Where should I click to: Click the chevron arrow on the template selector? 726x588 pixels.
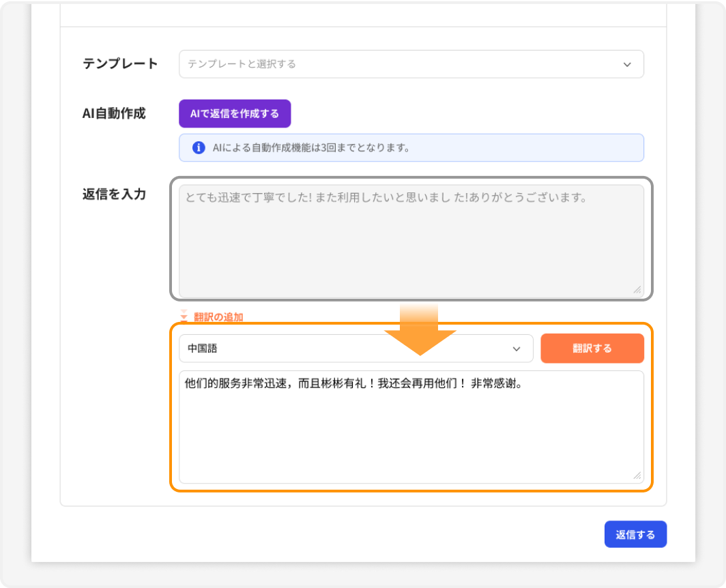(628, 64)
